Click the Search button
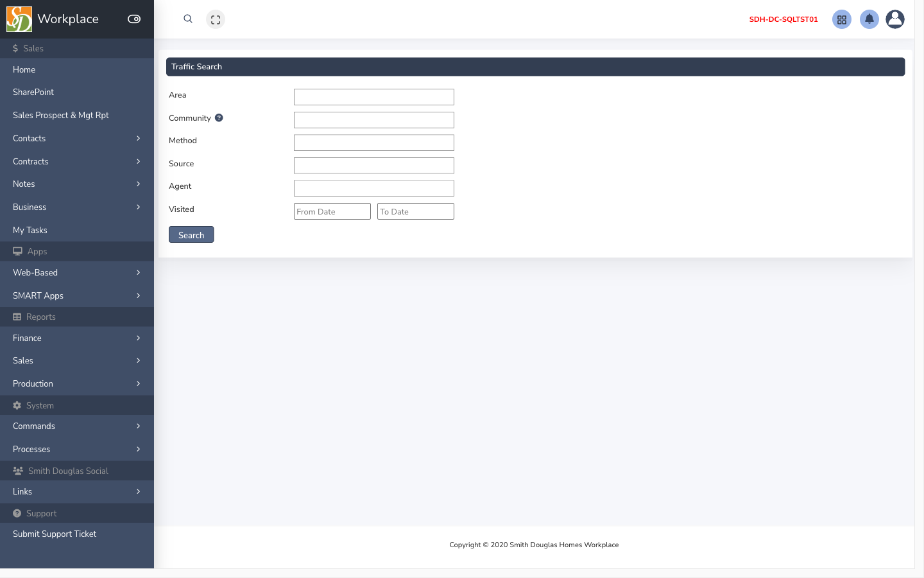The height and width of the screenshot is (578, 924). pyautogui.click(x=191, y=234)
